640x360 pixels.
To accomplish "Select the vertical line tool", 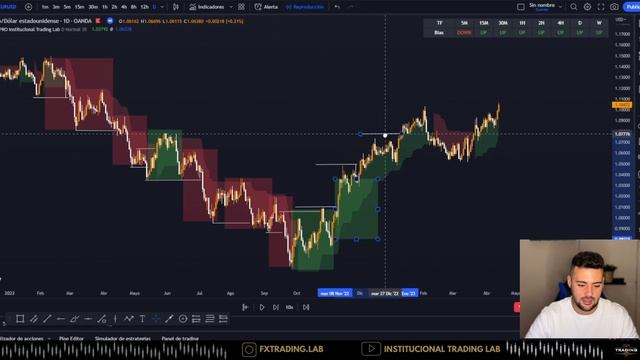I will click(x=115, y=319).
